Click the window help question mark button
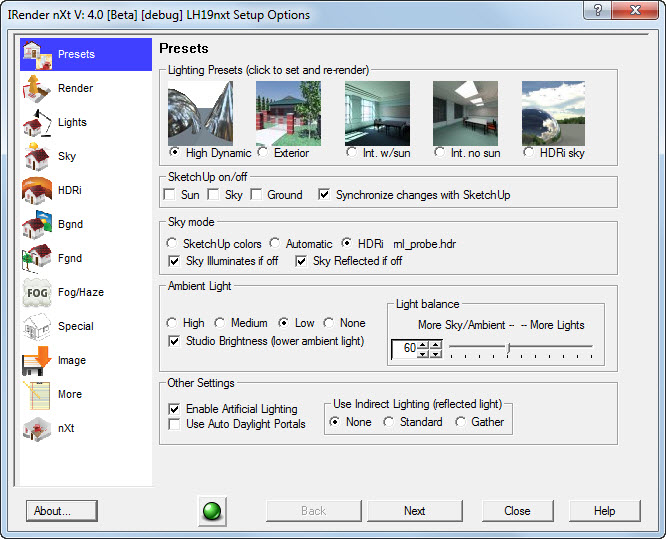 click(x=598, y=10)
